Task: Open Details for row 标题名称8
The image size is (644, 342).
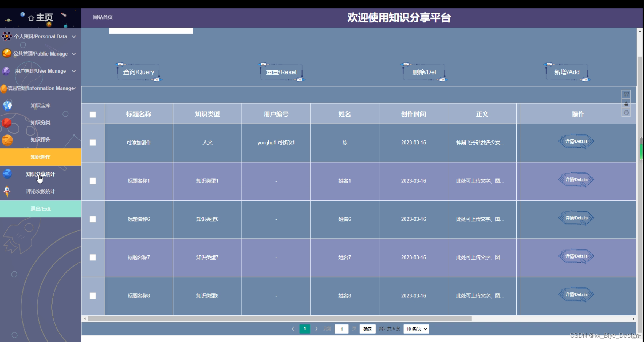Action: (x=576, y=295)
